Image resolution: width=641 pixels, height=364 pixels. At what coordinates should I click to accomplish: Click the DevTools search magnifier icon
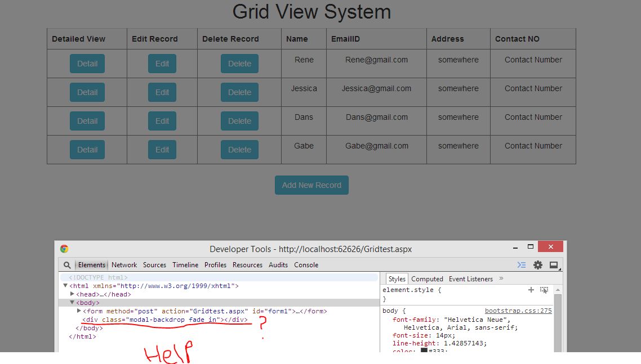click(67, 265)
